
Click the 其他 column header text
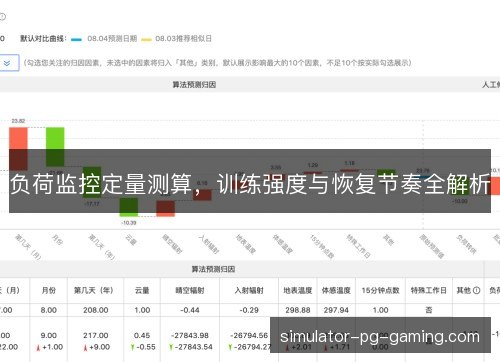464,290
